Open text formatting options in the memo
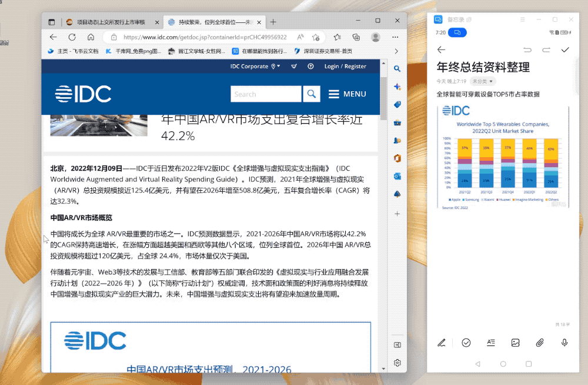This screenshot has width=588, height=385. click(x=491, y=343)
